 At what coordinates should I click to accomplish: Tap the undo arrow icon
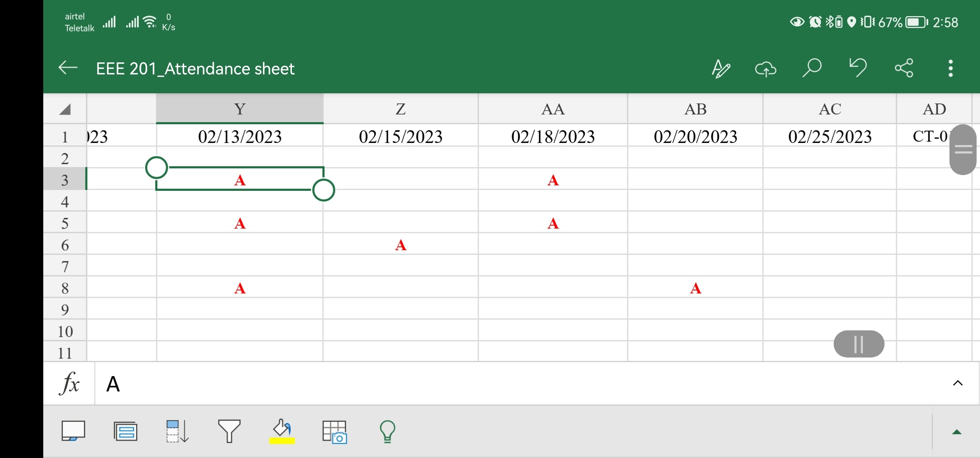[858, 68]
